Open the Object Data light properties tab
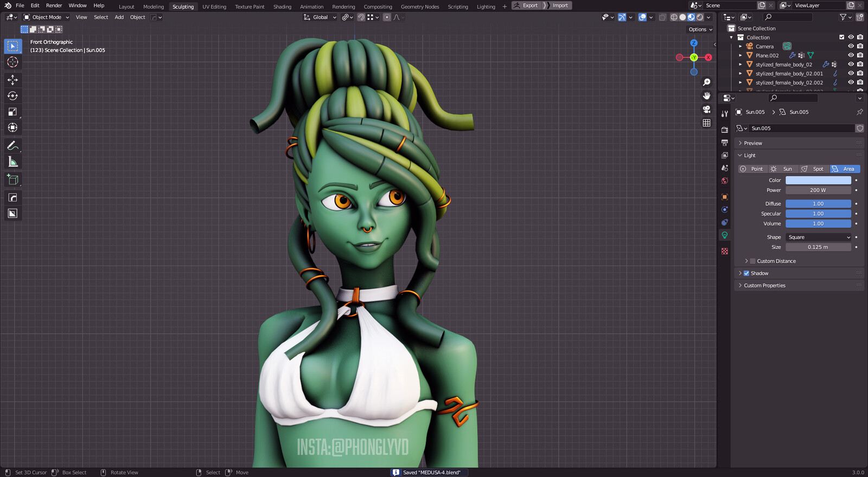 click(725, 235)
